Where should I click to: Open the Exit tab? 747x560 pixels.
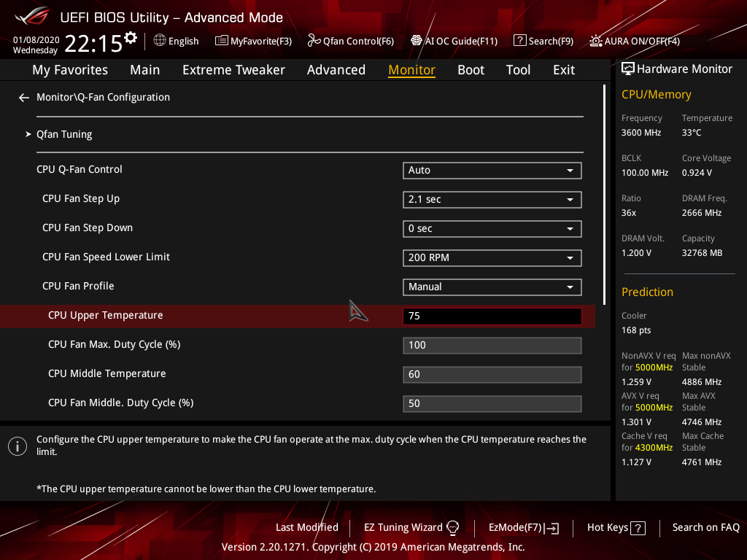tap(564, 70)
